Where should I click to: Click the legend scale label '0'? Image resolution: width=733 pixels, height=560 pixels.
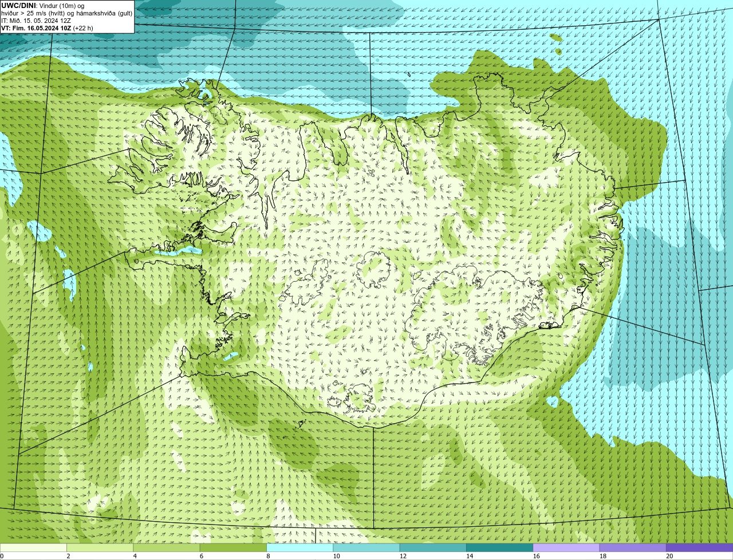[2, 556]
